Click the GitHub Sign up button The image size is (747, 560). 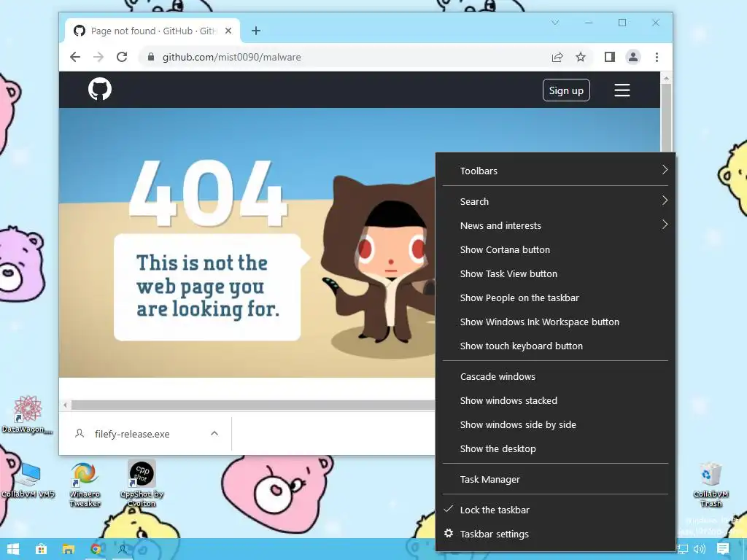coord(566,90)
